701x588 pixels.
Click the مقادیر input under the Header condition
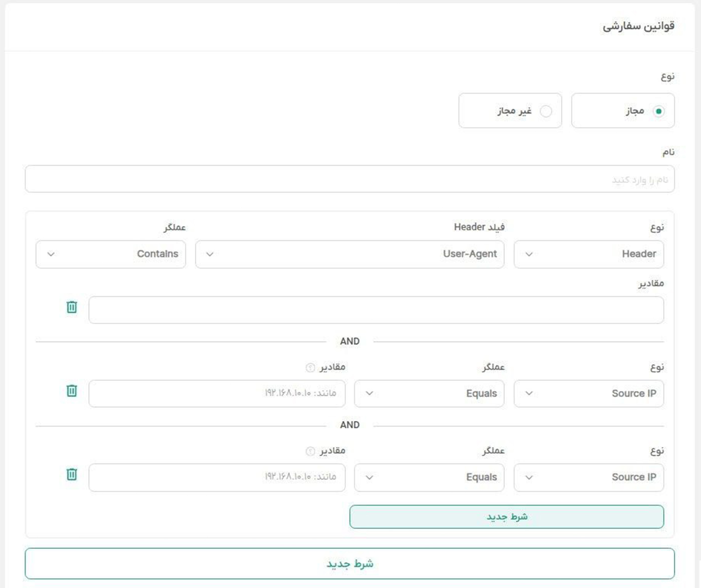pyautogui.click(x=376, y=310)
